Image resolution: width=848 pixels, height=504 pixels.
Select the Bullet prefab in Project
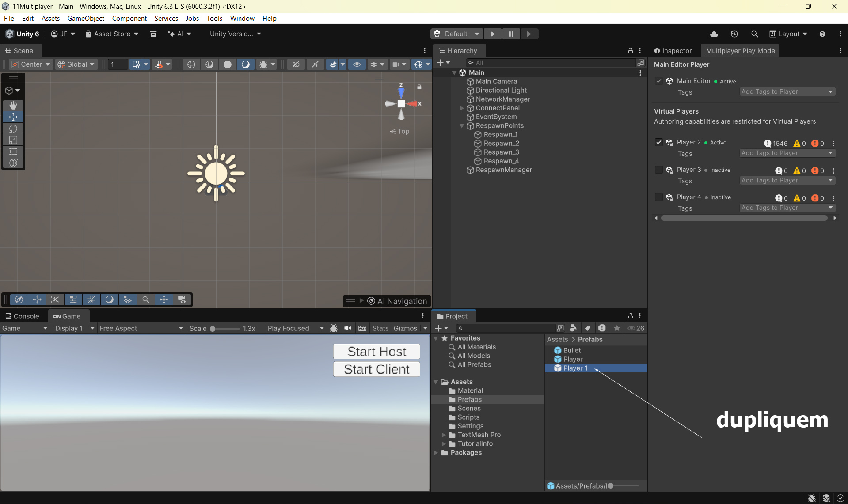pos(572,350)
